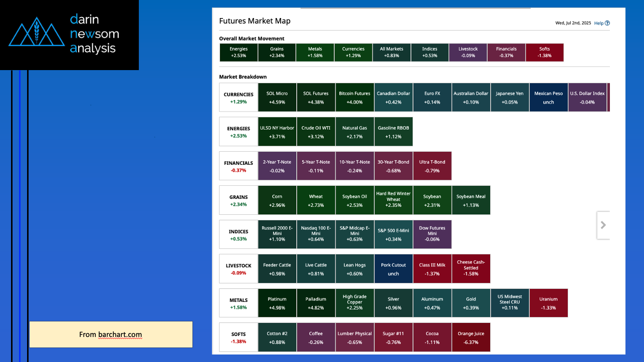Screen dimensions: 644x362
Task: Open the U.S. Dollar Index tile
Action: [587, 97]
